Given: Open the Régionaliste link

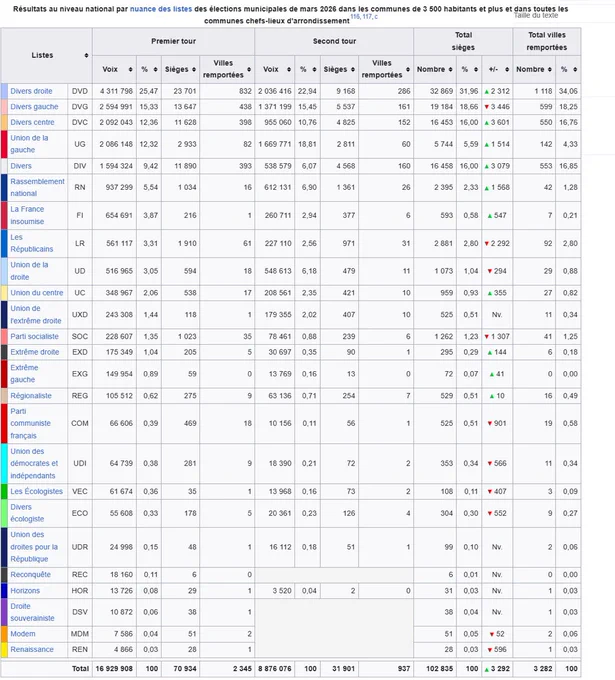Looking at the screenshot, I should pyautogui.click(x=31, y=396).
